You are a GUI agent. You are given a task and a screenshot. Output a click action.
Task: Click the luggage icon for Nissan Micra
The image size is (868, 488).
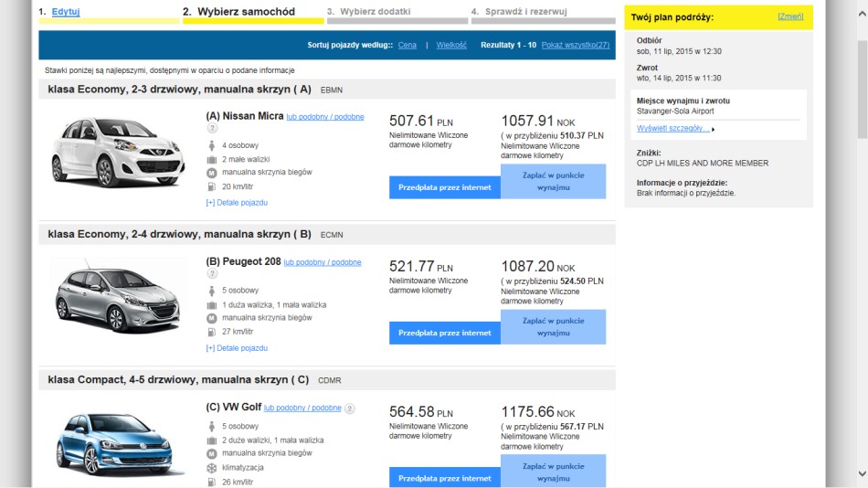(x=211, y=160)
